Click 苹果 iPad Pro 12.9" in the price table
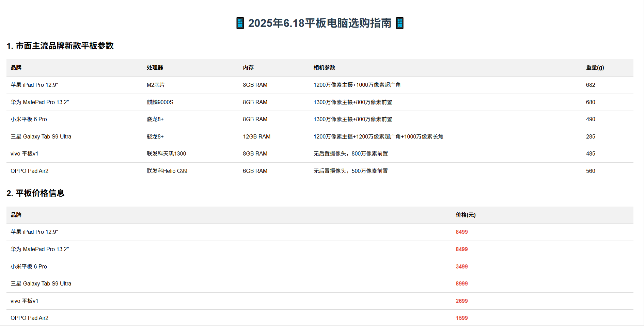 point(34,232)
